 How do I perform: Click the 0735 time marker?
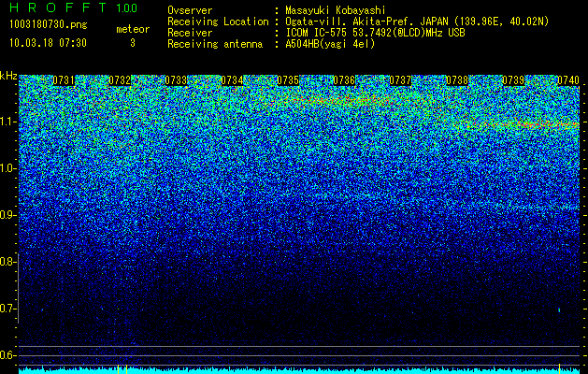point(288,80)
